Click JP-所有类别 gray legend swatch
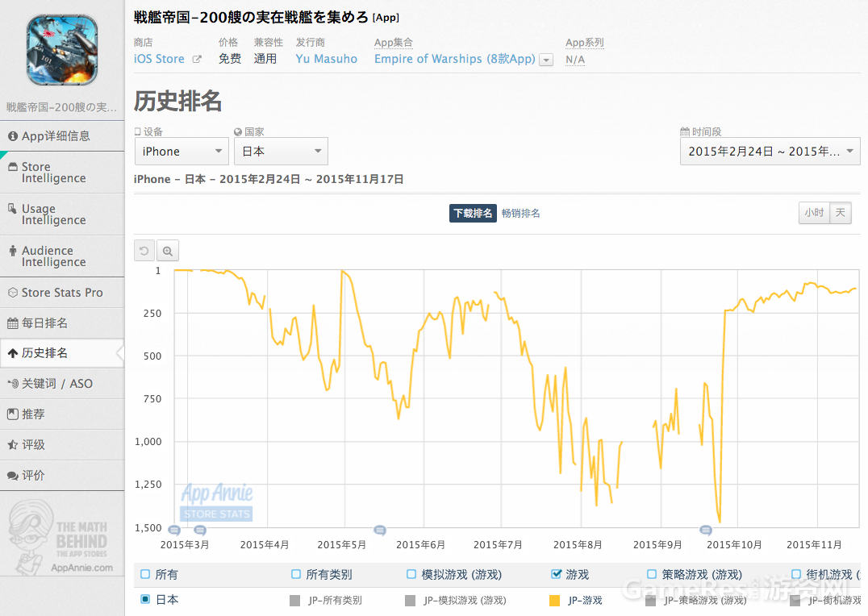 point(295,601)
